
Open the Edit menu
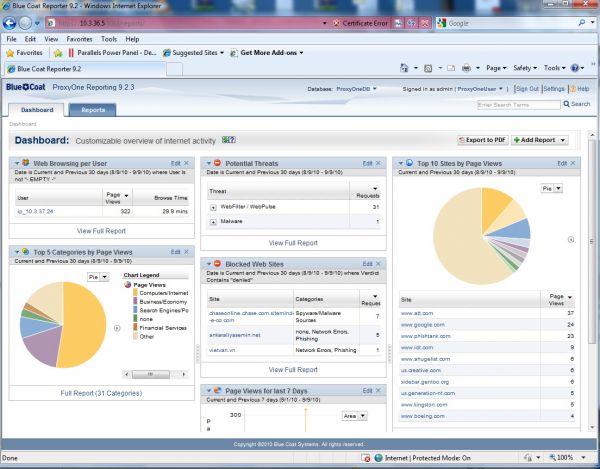pos(30,39)
